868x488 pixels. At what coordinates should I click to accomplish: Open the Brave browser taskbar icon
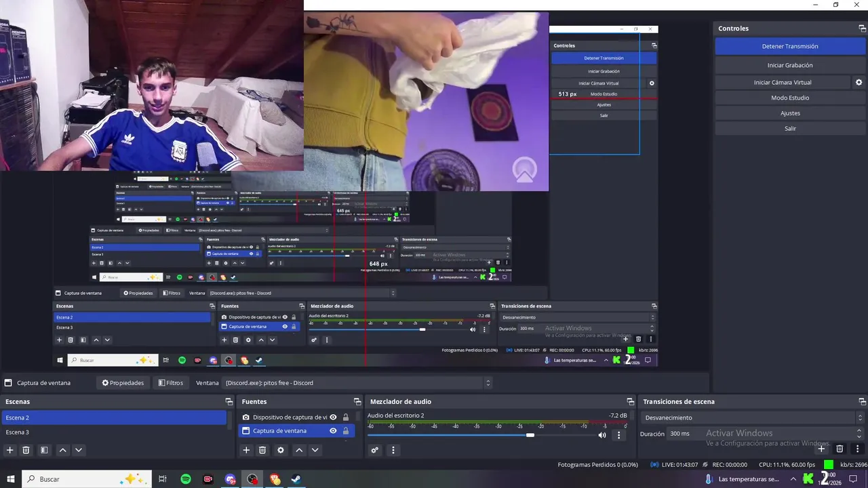click(x=275, y=479)
